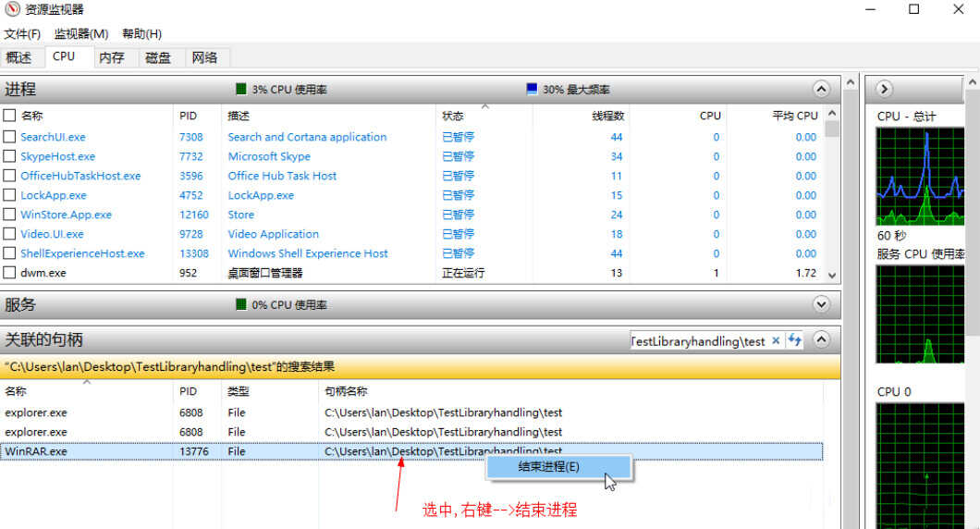Viewport: 980px width, 529px height.
Task: Click the process list vertical scrollbar thumb
Action: tap(831, 129)
